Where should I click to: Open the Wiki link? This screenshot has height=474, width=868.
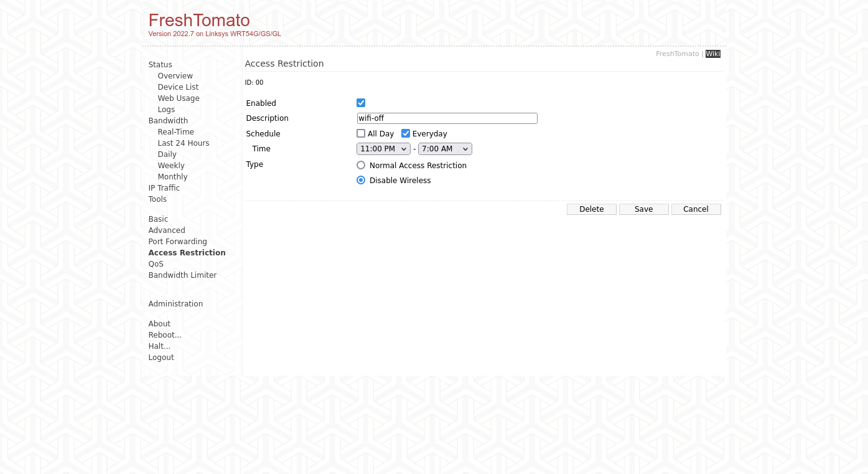point(713,54)
